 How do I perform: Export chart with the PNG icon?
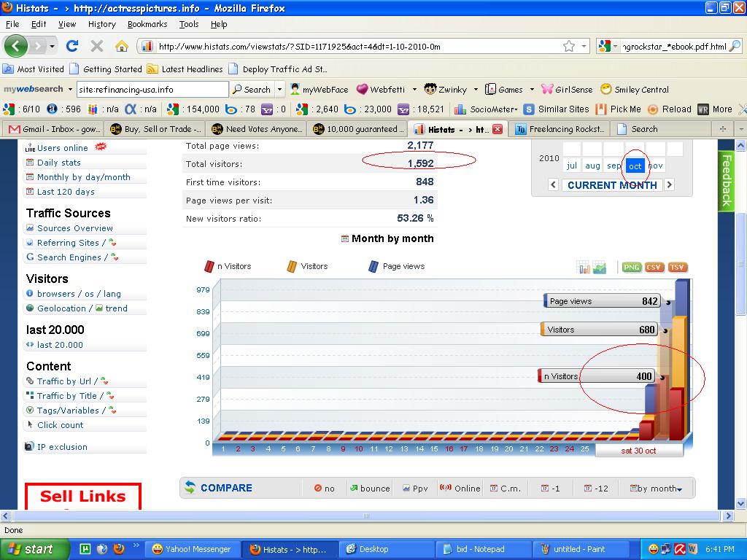[x=631, y=267]
